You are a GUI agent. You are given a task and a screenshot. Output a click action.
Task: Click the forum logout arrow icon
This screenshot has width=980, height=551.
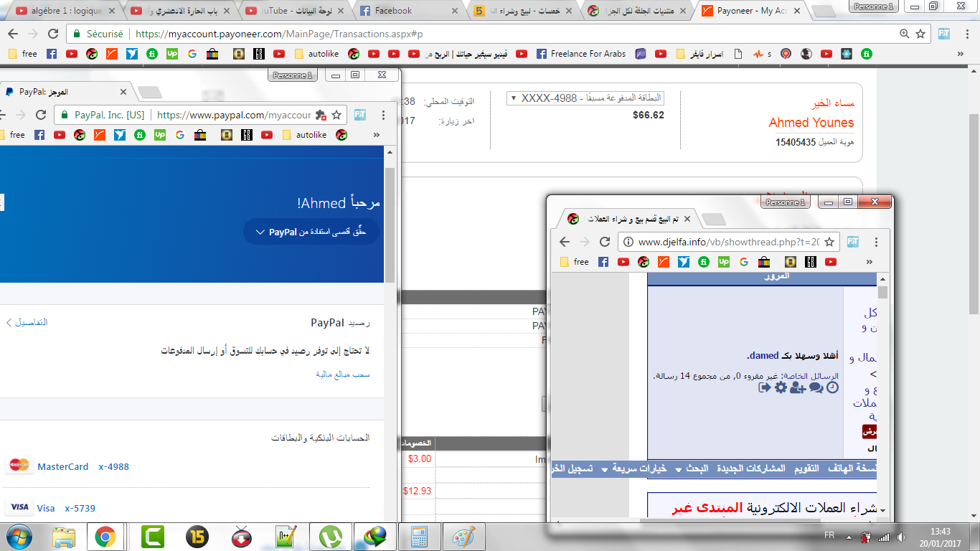pos(765,387)
